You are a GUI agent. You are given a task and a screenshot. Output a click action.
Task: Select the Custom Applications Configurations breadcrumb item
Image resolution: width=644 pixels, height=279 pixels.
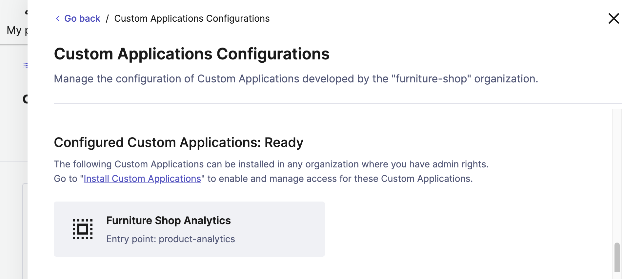[192, 19]
